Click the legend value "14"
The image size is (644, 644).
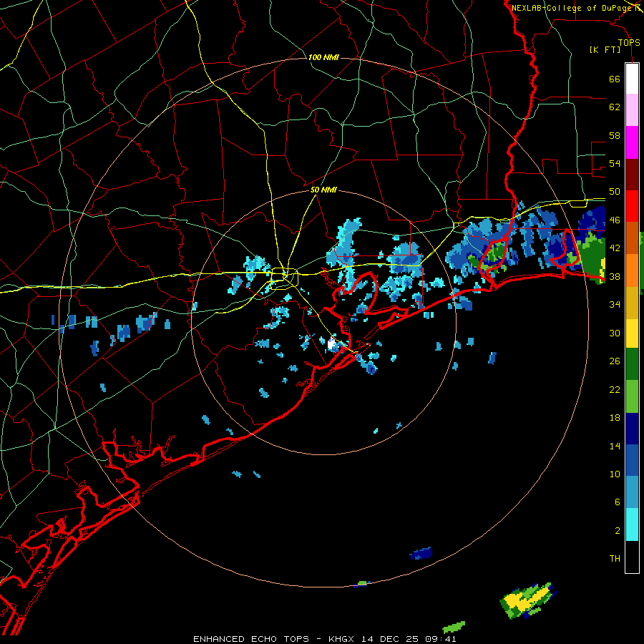(x=615, y=446)
